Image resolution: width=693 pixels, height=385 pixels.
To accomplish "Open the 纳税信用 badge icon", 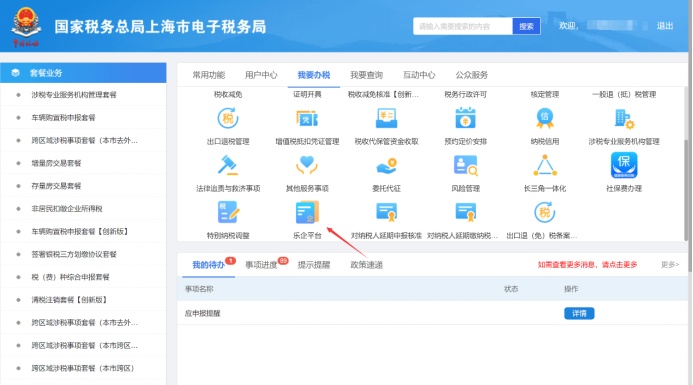I will [544, 118].
